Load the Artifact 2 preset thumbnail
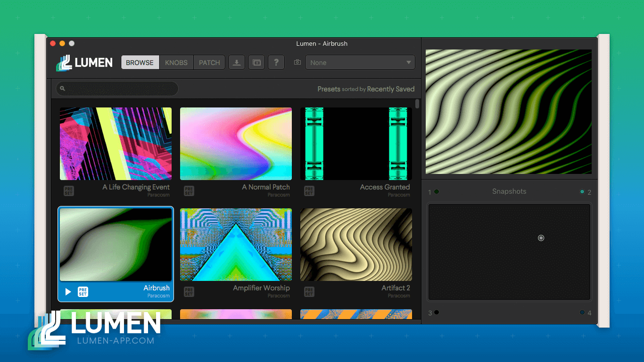 coord(356,245)
